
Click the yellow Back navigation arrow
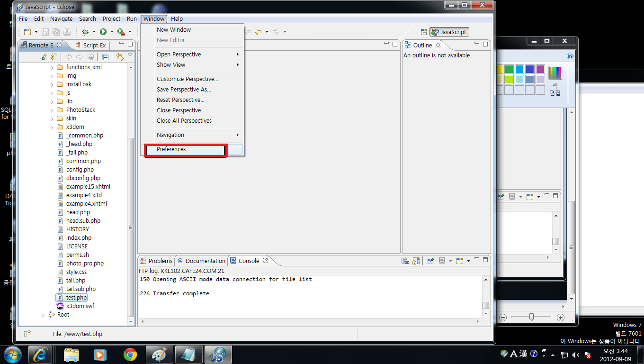click(258, 32)
